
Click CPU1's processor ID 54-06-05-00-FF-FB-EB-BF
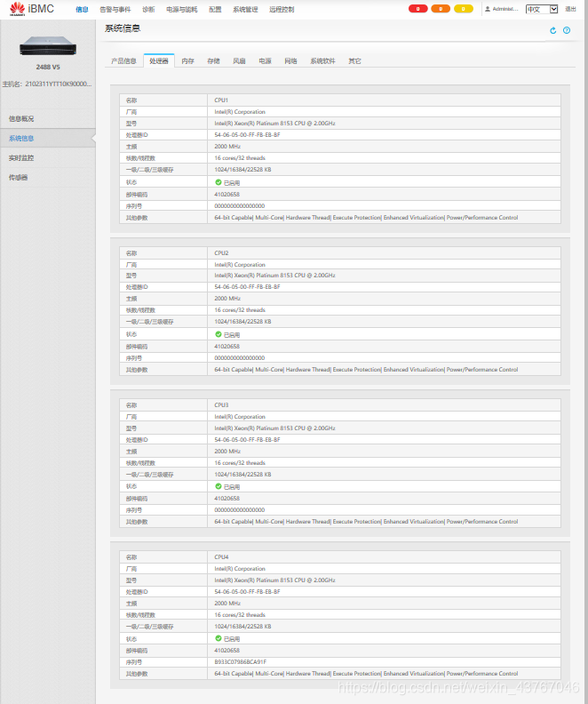coord(247,135)
